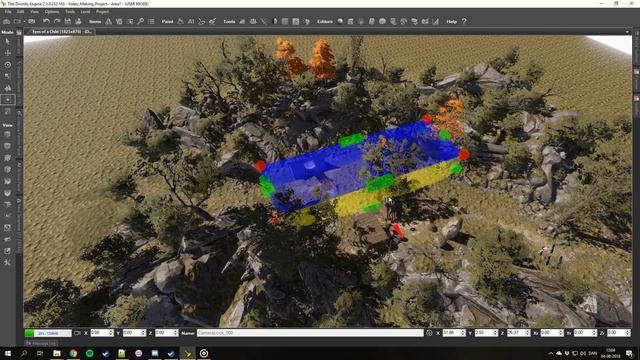Click the first toolbar icon left of Help

pyautogui.click(x=436, y=21)
